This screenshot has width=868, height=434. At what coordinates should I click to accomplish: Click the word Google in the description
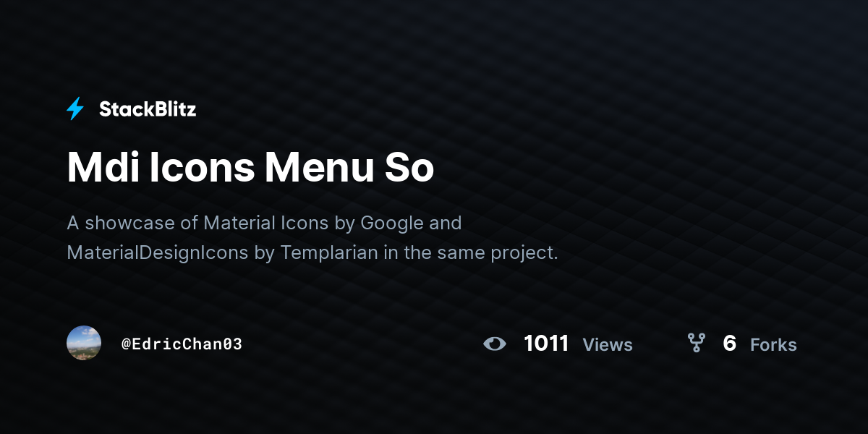point(392,224)
